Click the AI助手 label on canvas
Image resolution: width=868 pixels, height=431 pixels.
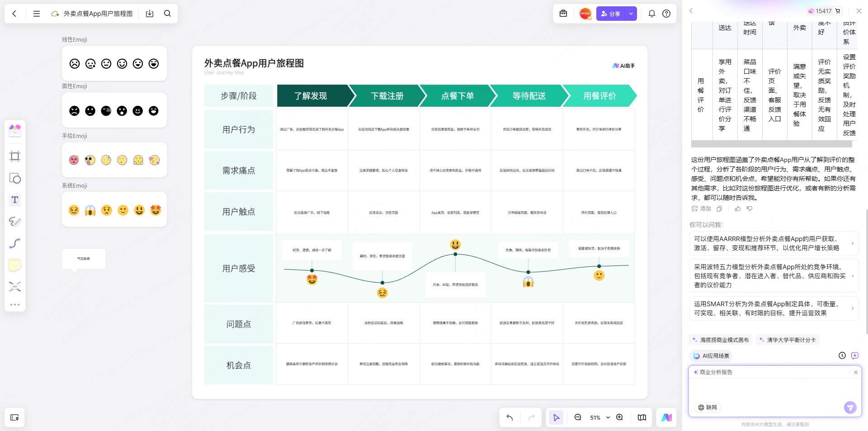(624, 66)
